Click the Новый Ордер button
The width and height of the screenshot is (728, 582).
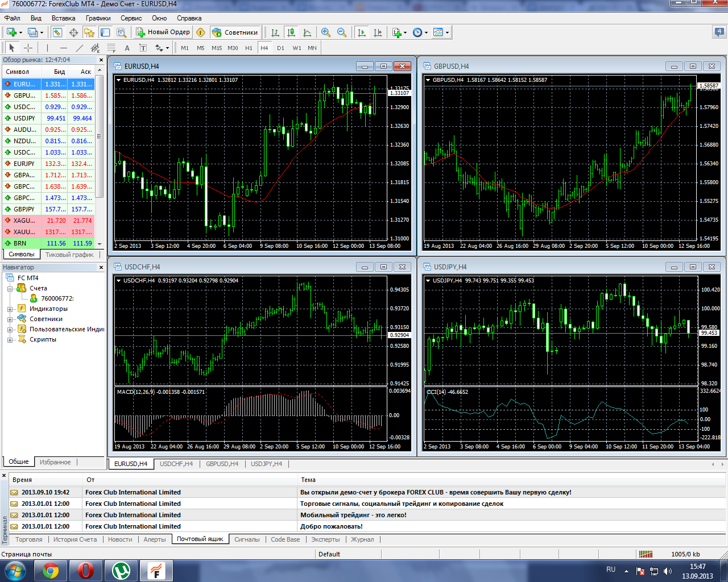tap(163, 32)
